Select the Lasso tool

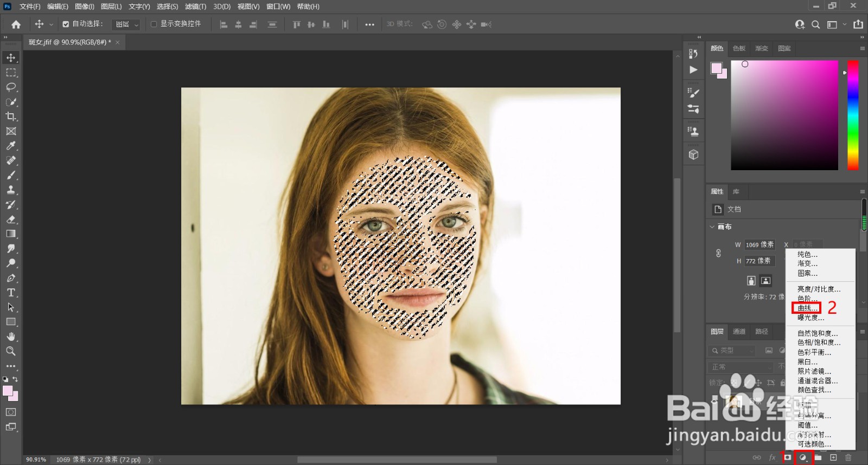point(11,87)
